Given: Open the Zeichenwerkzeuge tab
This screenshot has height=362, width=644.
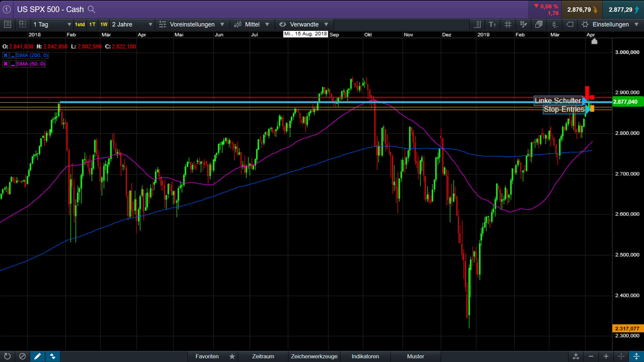Looking at the screenshot, I should click(x=314, y=356).
